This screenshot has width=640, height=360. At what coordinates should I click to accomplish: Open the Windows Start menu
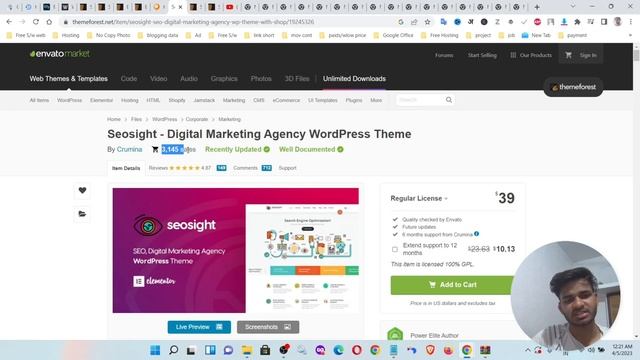tap(155, 350)
